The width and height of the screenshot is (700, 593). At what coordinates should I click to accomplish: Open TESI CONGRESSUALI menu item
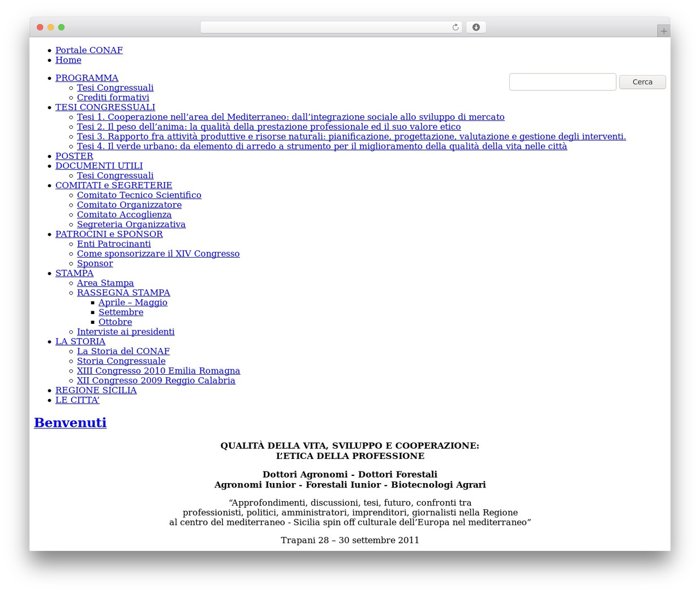105,107
